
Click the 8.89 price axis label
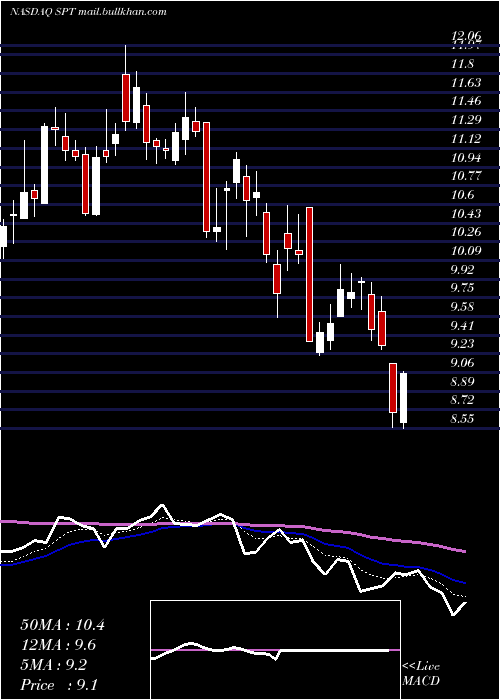462,382
